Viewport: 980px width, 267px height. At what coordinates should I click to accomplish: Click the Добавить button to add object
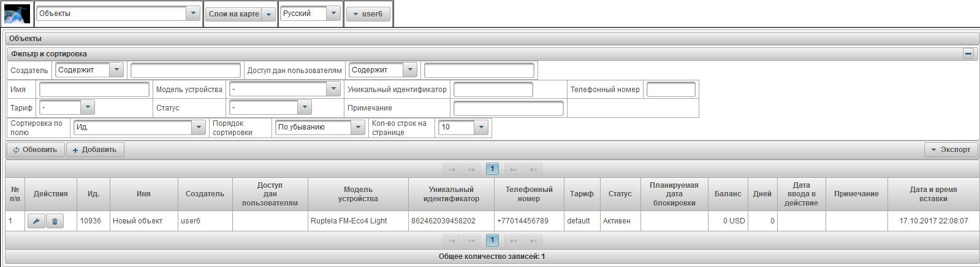point(95,150)
